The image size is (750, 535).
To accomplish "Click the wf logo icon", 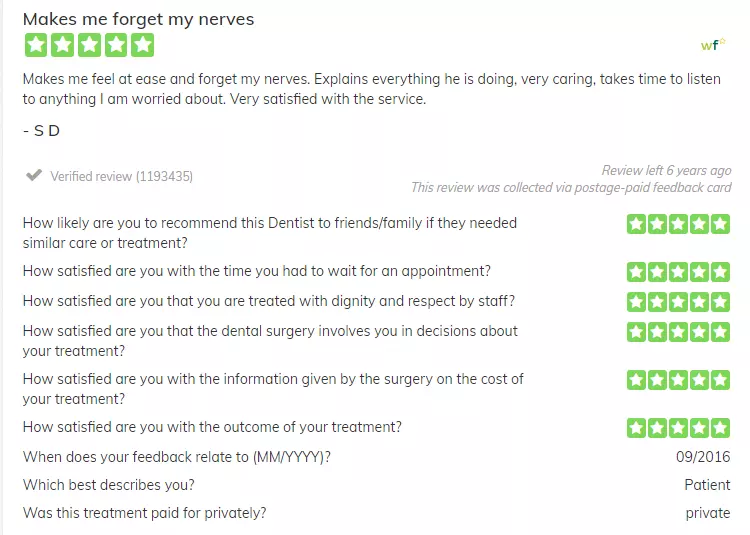I will tap(713, 44).
